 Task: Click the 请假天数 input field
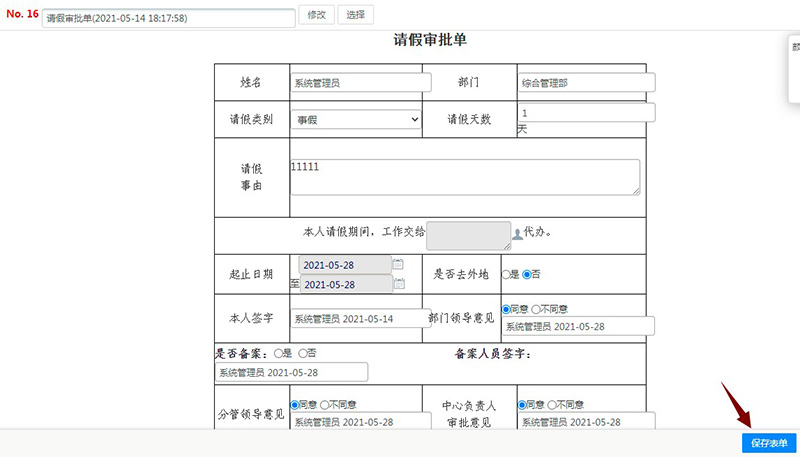587,113
